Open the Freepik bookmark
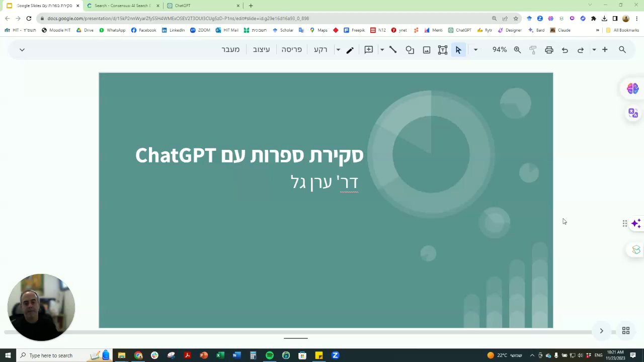The height and width of the screenshot is (362, 644). [x=354, y=30]
